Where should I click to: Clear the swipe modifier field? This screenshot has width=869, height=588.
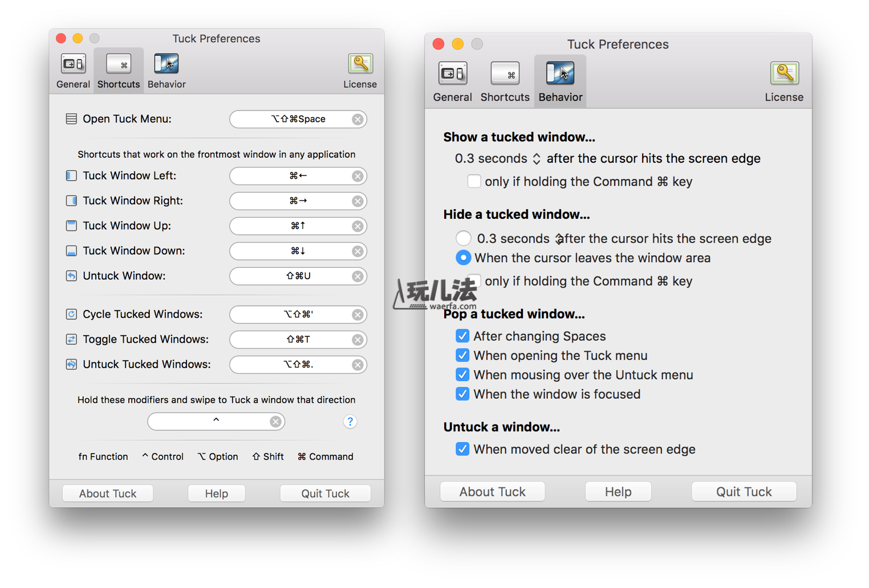[x=275, y=422]
